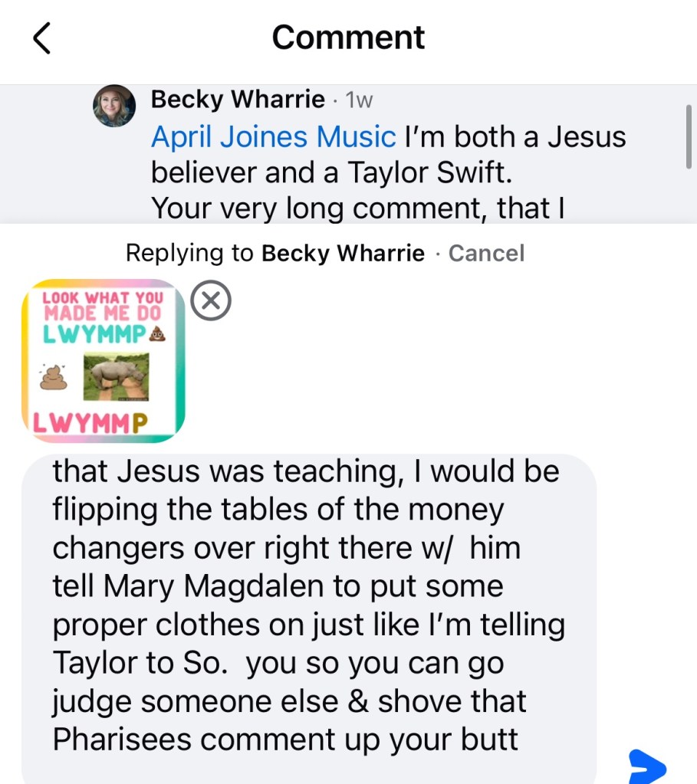
Task: Tap the Comment header title
Action: pos(348,38)
